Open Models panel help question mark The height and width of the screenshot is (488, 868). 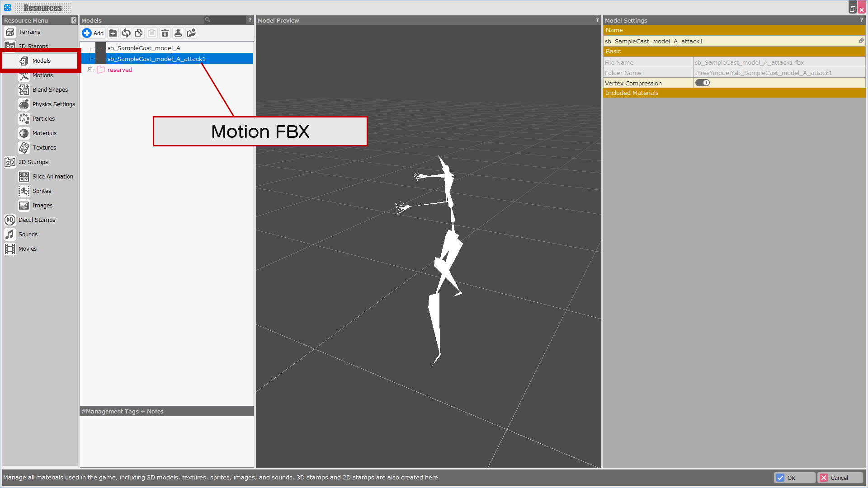(x=250, y=20)
